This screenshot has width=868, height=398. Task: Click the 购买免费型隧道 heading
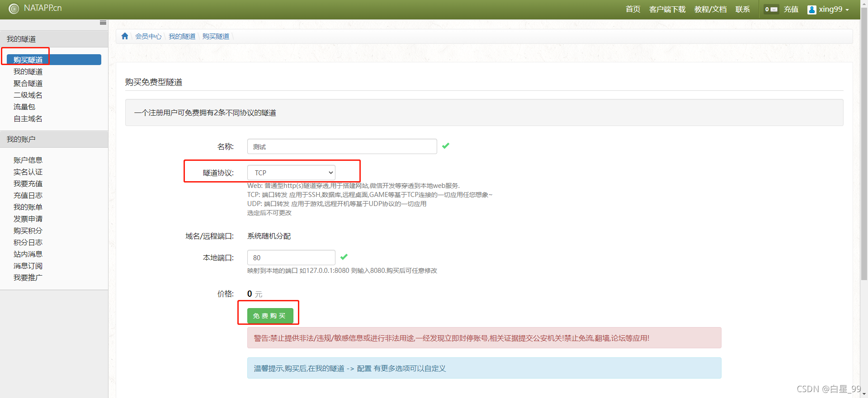(x=154, y=82)
